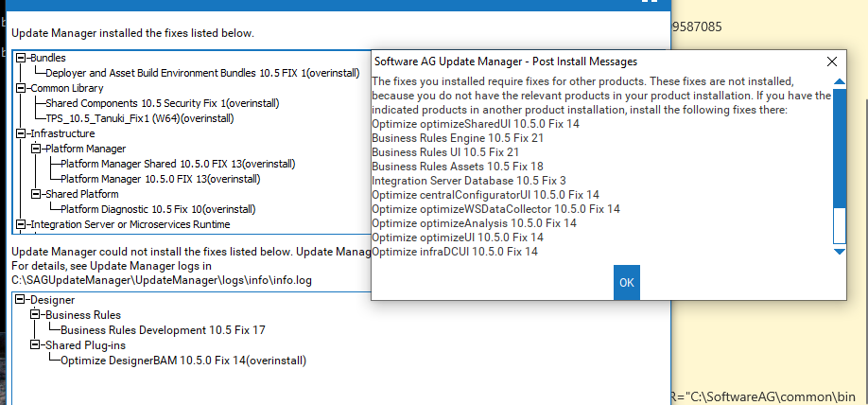Collapse the Common Library tree node
868x405 pixels.
21,88
